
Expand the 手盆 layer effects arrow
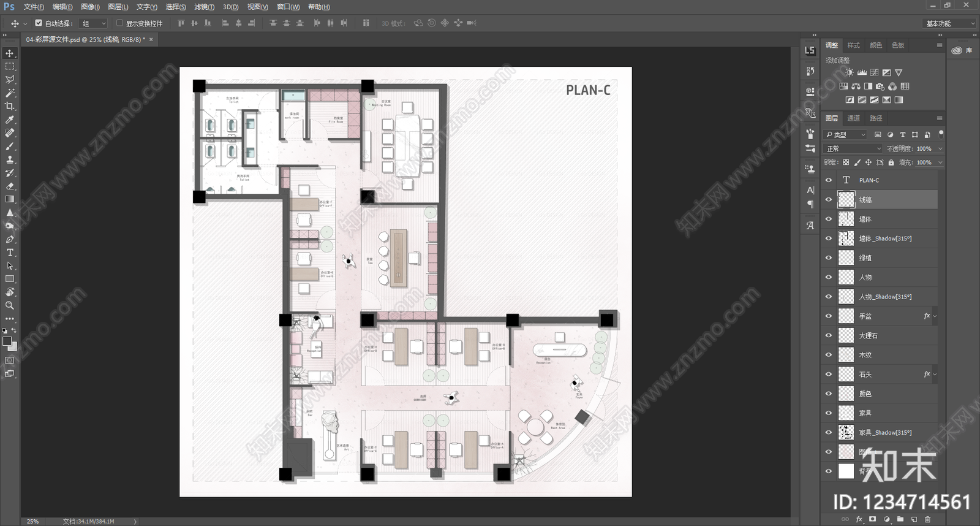click(x=935, y=316)
